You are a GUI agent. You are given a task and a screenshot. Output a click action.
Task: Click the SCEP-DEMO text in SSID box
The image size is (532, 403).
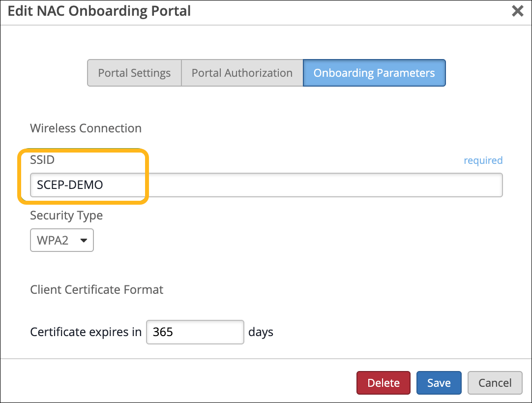tap(70, 185)
